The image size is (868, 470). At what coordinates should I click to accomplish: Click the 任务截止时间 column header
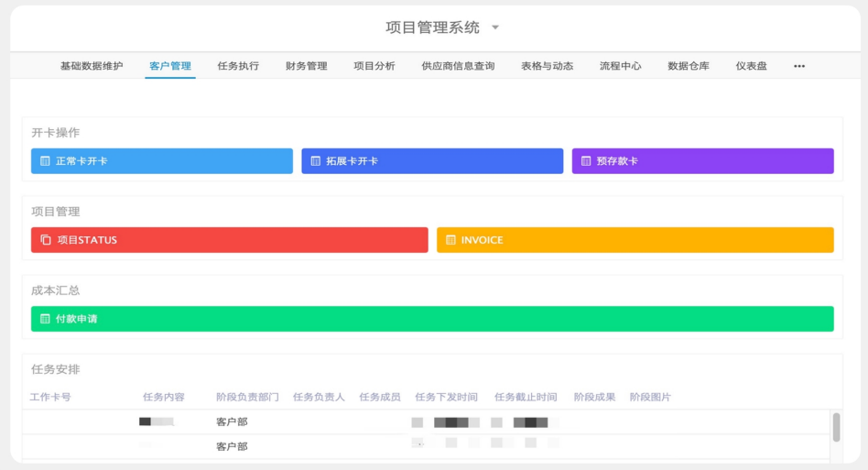click(526, 397)
